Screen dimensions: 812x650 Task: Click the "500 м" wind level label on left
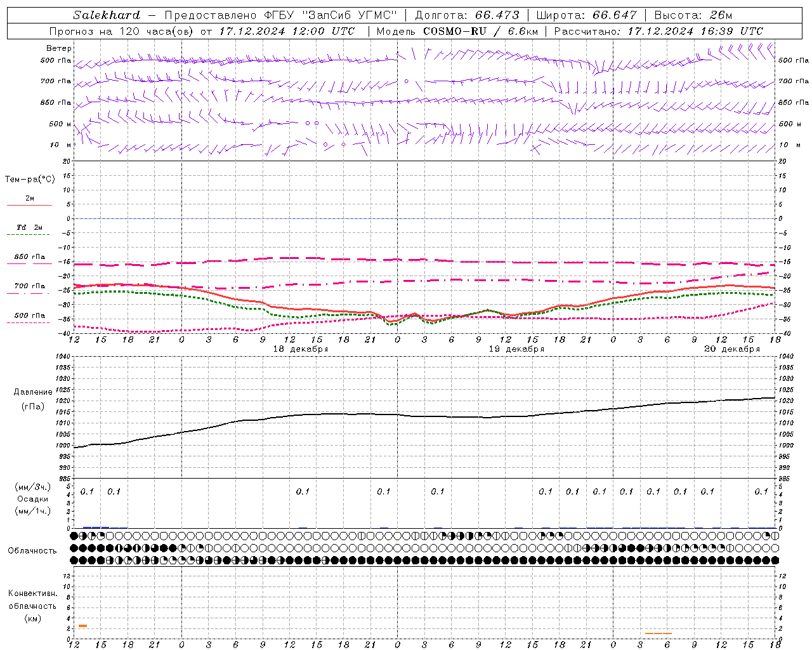click(x=60, y=124)
